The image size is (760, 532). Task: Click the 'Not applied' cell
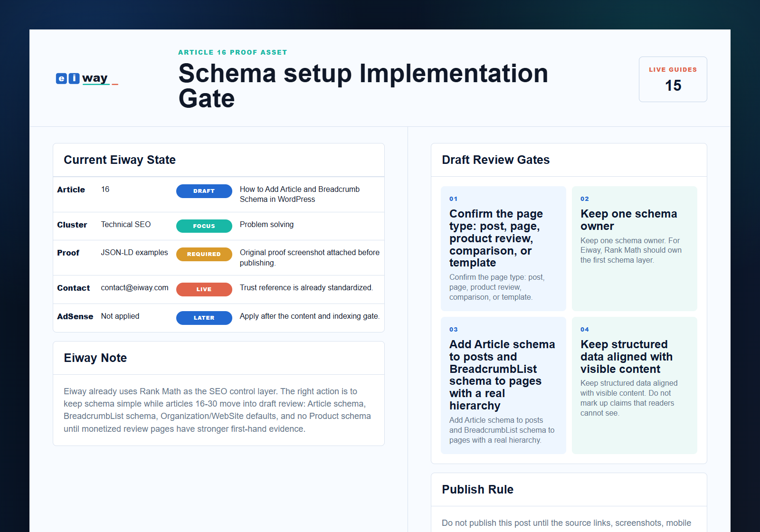click(x=120, y=316)
